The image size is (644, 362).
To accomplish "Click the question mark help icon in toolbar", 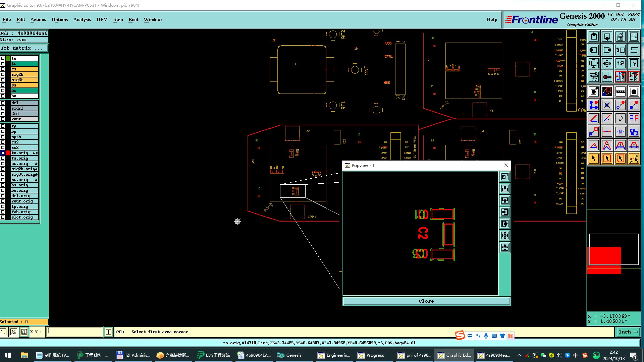I will coord(634,63).
